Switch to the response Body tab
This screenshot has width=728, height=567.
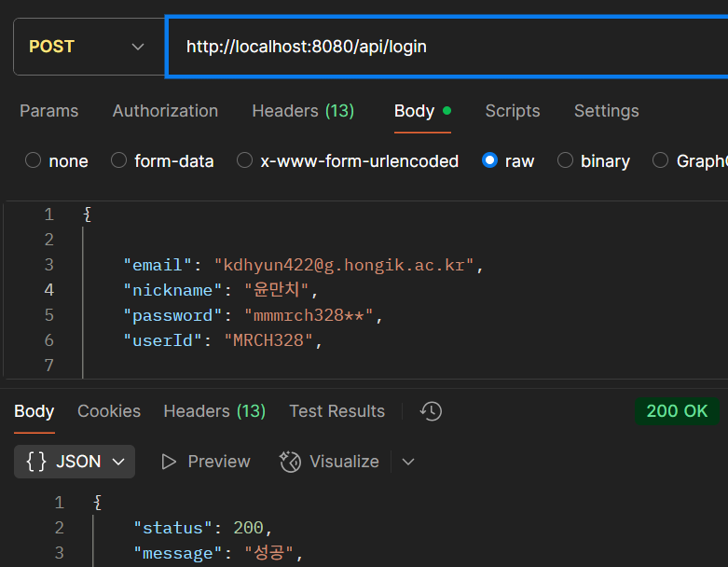[34, 411]
